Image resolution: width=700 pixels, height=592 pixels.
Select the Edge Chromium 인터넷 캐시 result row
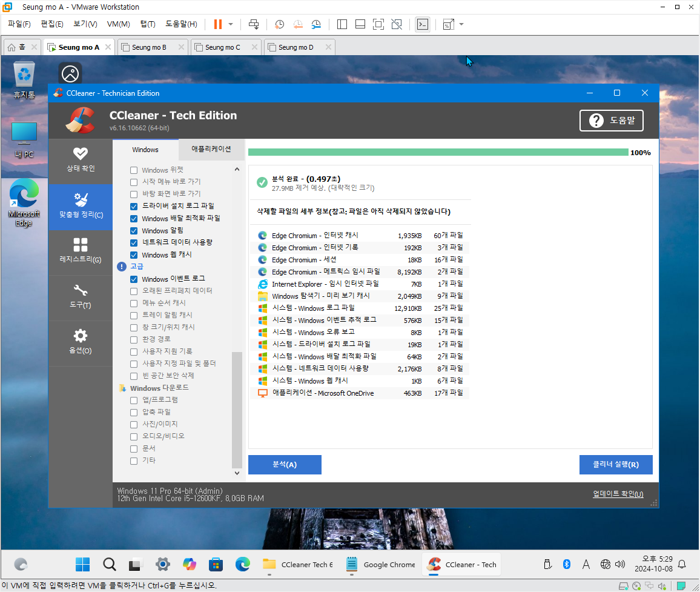360,236
